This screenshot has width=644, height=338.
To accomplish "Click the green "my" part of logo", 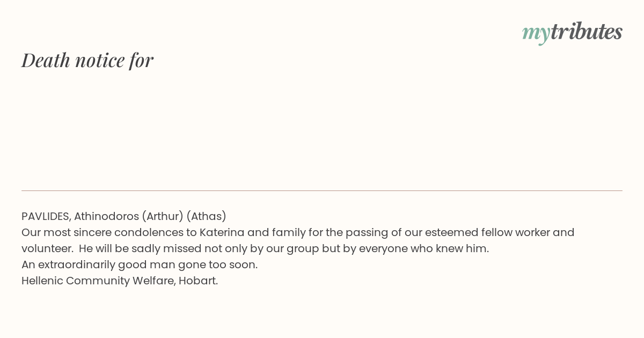I will point(536,34).
